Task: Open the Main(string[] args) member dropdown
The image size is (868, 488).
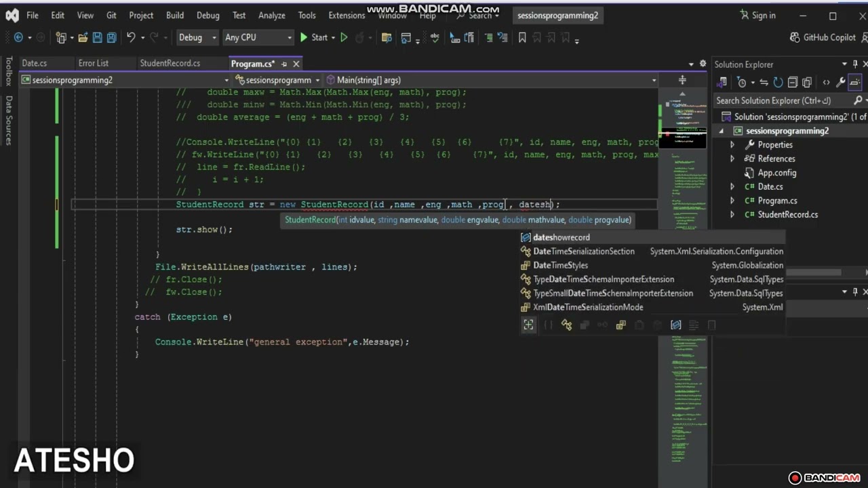Action: (492, 80)
